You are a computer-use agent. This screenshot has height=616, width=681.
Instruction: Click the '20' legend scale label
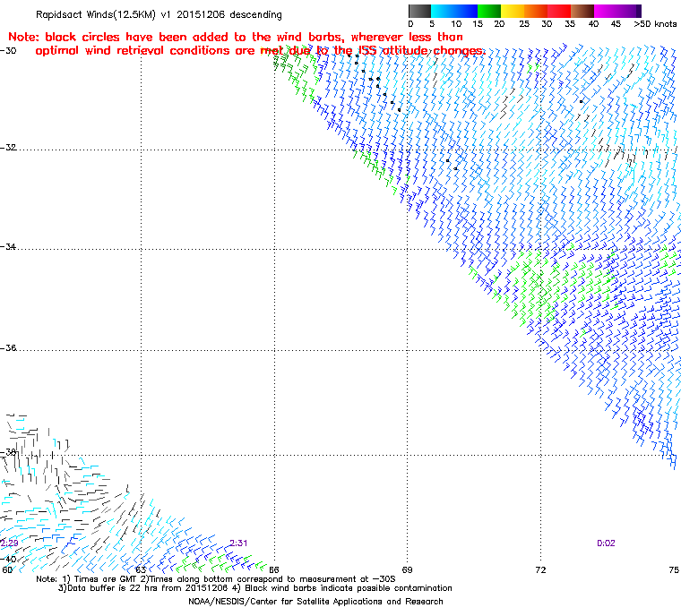tap(499, 24)
